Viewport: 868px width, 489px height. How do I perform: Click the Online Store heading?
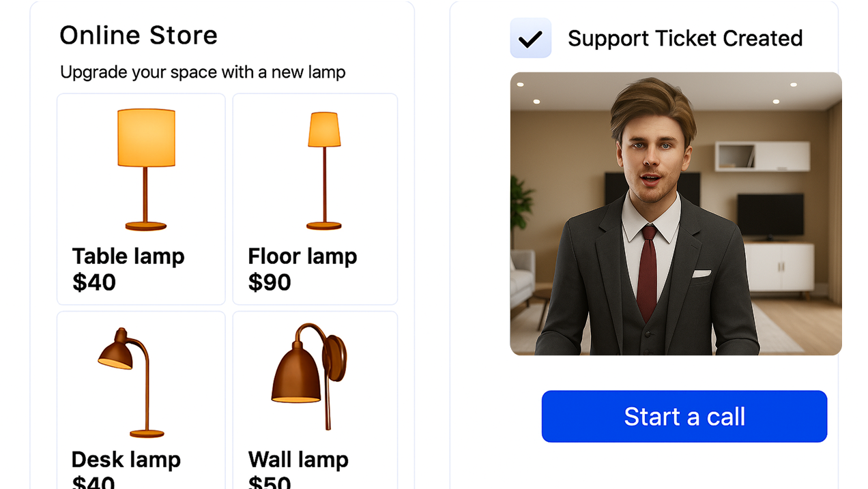139,35
